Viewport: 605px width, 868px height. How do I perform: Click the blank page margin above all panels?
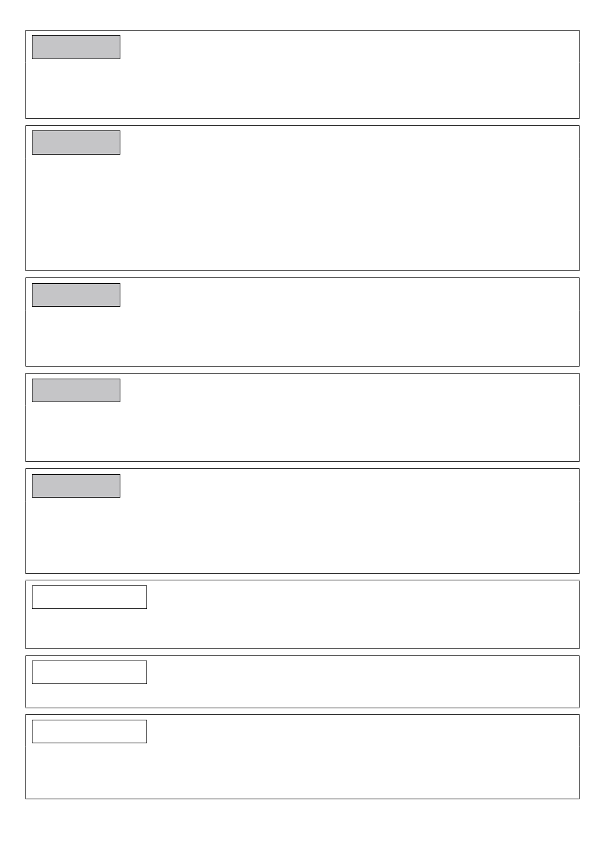click(302, 14)
